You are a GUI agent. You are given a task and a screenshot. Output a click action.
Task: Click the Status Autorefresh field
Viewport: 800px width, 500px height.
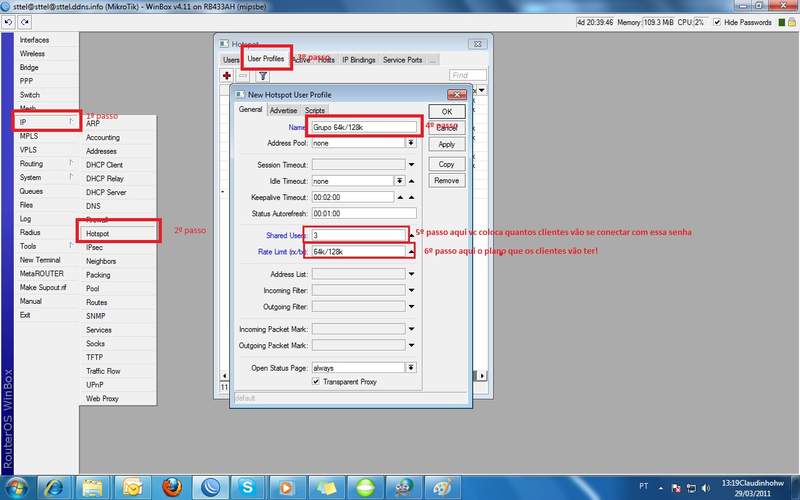364,214
